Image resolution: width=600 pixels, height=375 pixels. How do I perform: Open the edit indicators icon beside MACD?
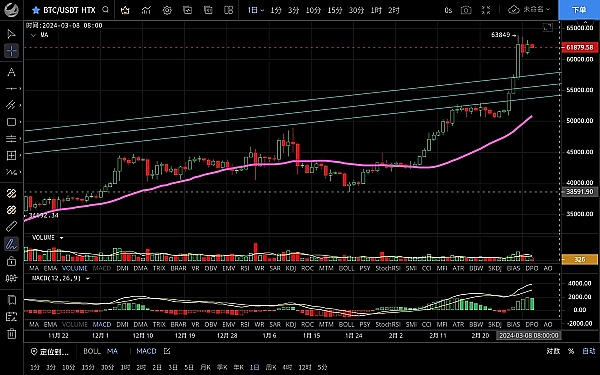(x=167, y=351)
